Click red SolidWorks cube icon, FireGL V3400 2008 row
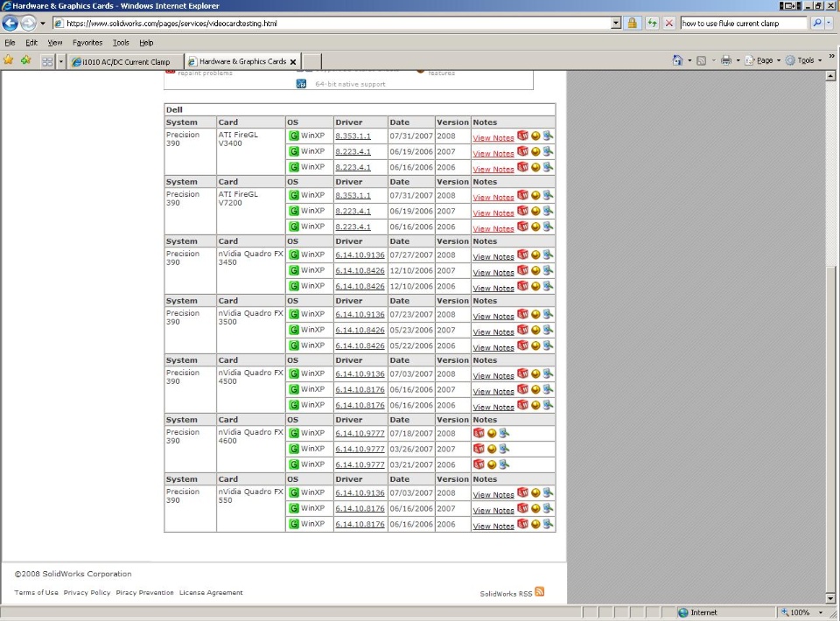Screen dimensions: 840x621 (522, 136)
